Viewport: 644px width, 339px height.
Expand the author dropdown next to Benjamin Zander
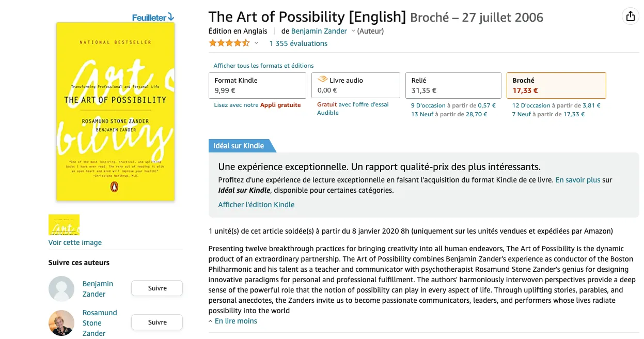(353, 31)
